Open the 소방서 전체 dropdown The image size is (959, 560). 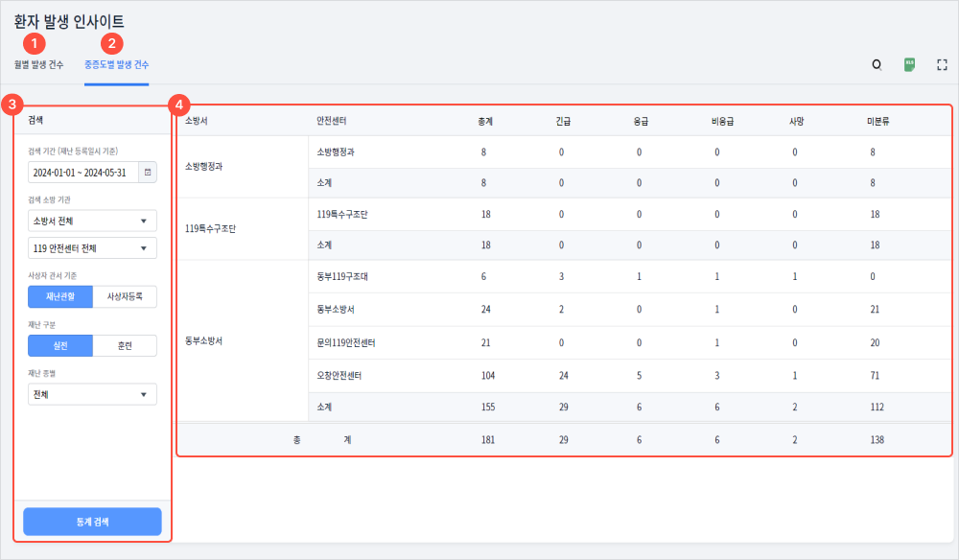pyautogui.click(x=92, y=222)
